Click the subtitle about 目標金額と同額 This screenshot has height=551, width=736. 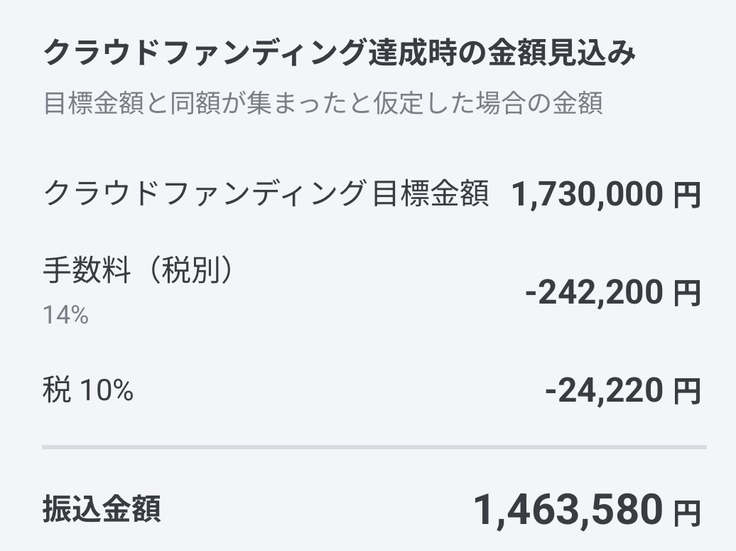pos(322,104)
